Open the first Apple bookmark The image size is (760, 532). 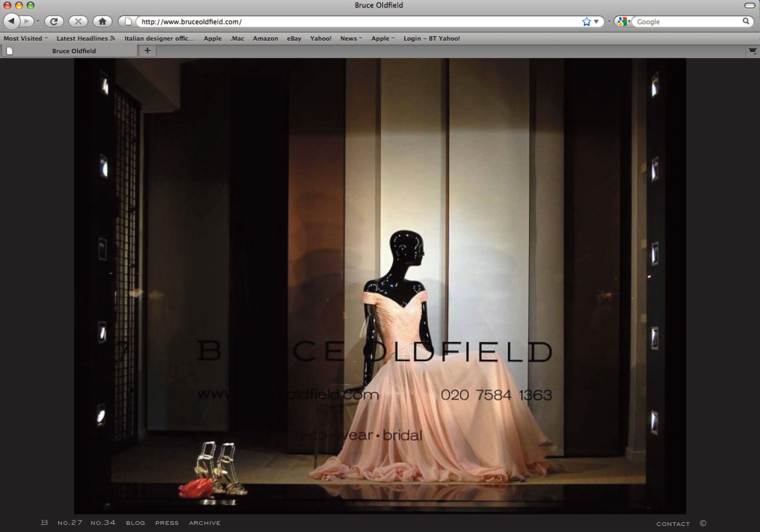(x=213, y=39)
